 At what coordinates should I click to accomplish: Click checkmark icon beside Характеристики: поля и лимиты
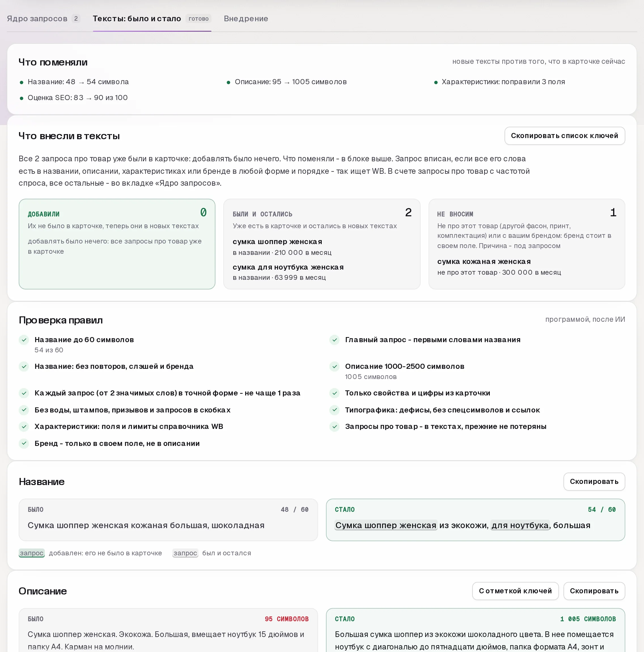coord(24,427)
